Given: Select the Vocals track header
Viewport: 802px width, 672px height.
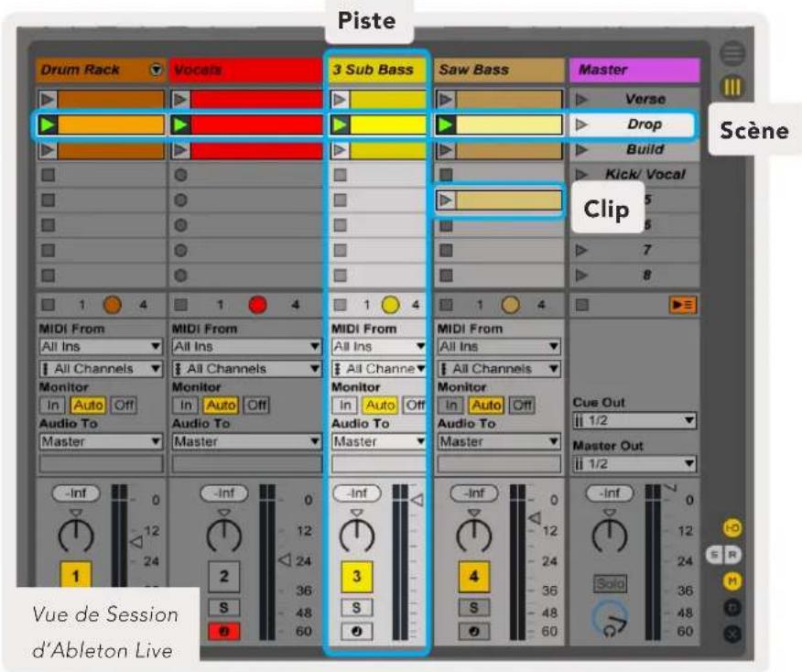Looking at the screenshot, I should (246, 70).
